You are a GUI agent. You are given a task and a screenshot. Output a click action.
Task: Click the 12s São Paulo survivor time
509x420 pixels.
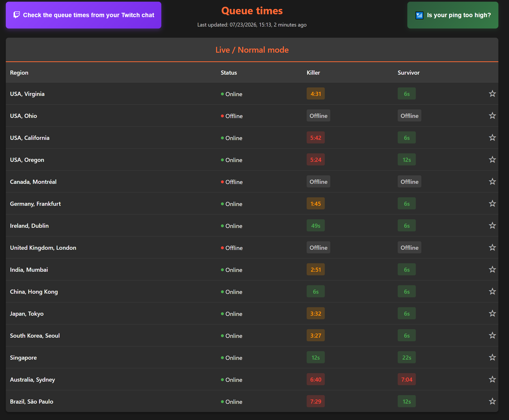tap(407, 401)
